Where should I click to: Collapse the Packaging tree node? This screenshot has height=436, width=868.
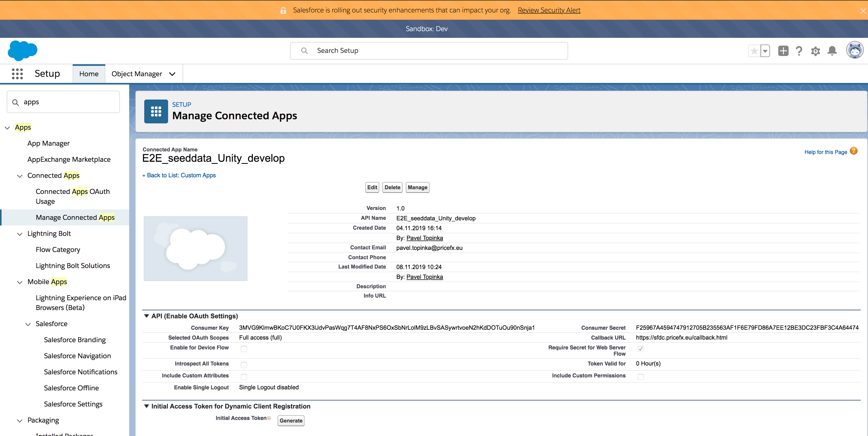(x=20, y=420)
